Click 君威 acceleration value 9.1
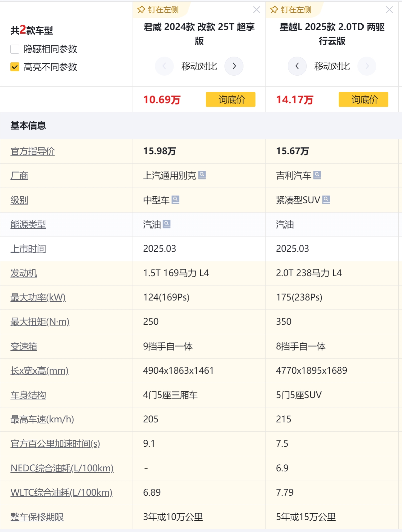The height and width of the screenshot is (532, 402). (149, 444)
